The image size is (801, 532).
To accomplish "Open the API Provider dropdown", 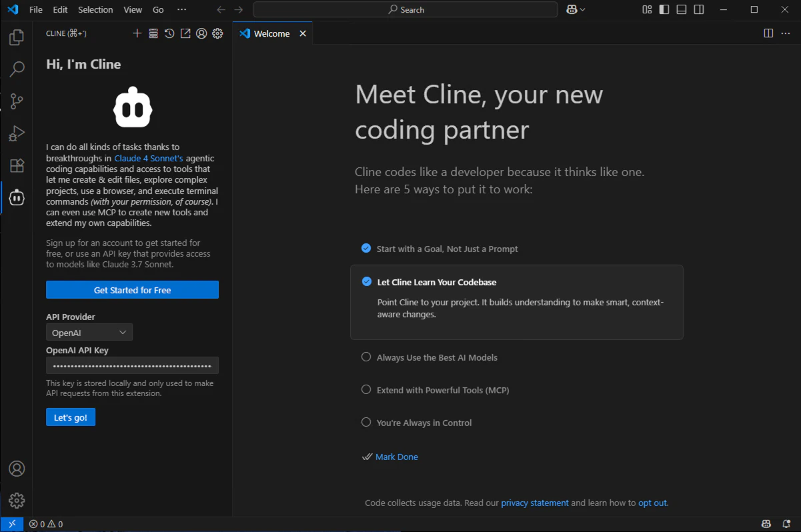I will 89,332.
